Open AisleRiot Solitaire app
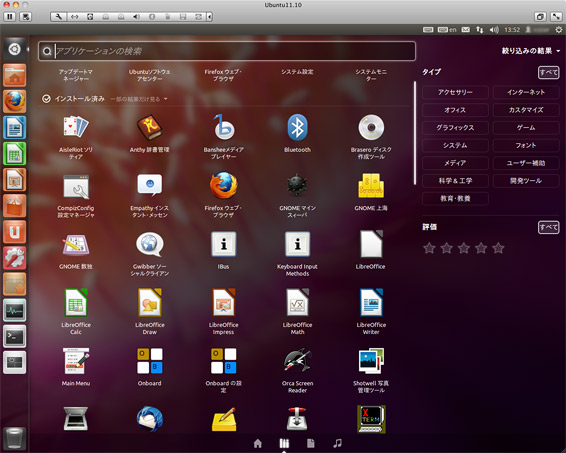The height and width of the screenshot is (453, 566). coord(75,126)
